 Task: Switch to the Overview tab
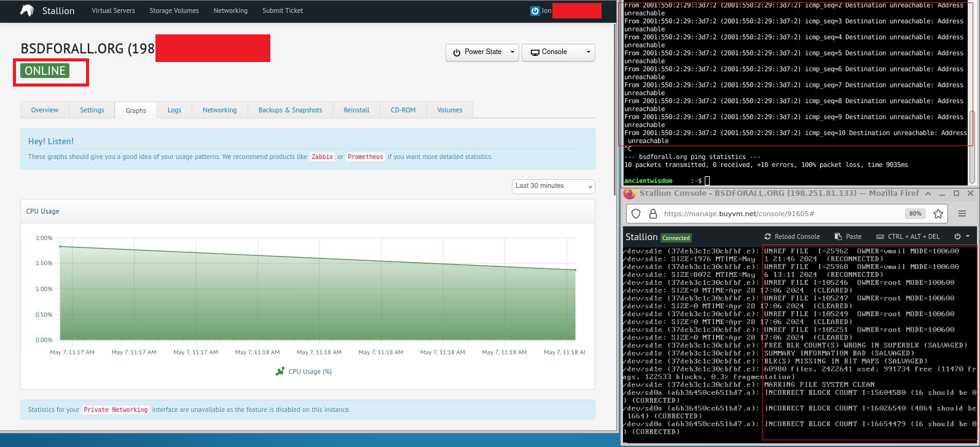tap(45, 110)
